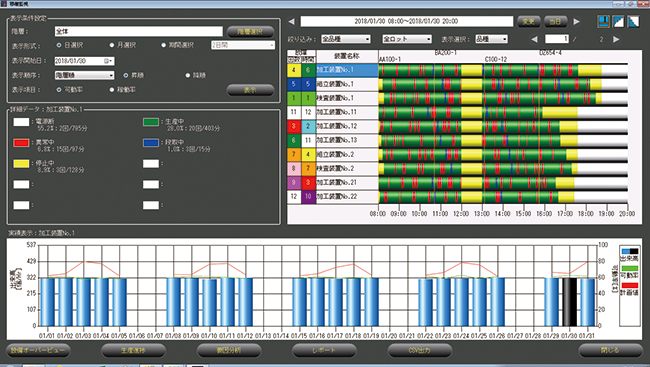Screen dimensions: 650x367
Task: Open the calendar picker for 2018/01/30
Action: 108,61
